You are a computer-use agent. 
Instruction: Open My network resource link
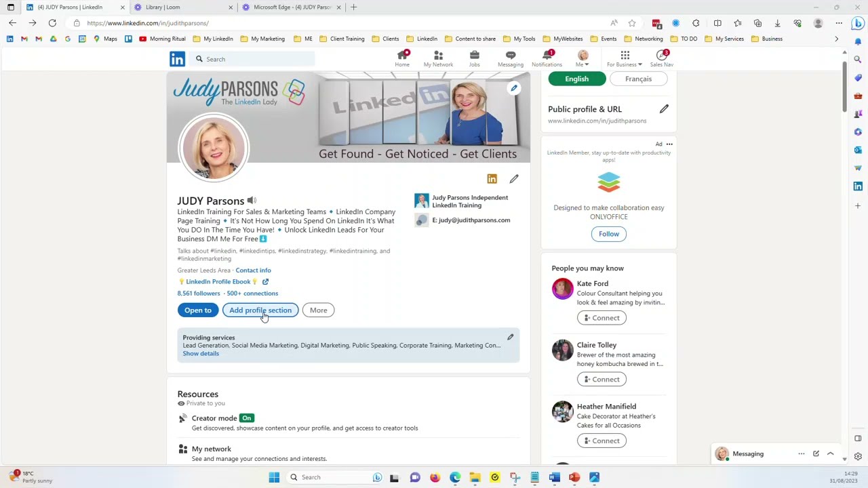click(x=212, y=449)
